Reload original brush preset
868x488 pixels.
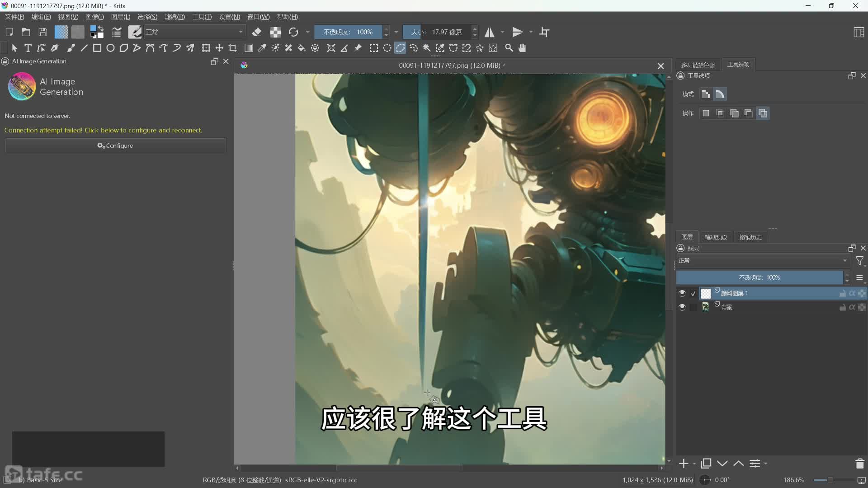[x=293, y=32]
